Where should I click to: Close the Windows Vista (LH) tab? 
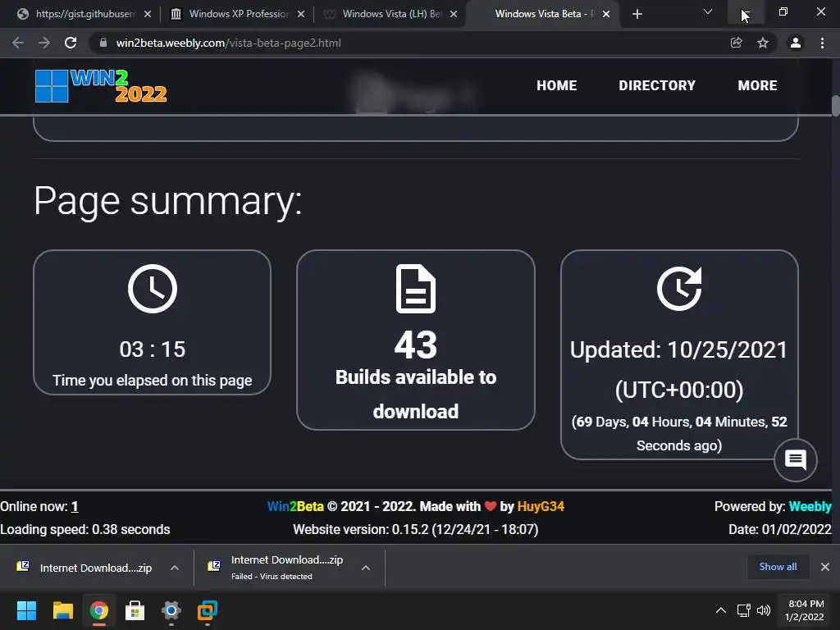[x=454, y=14]
